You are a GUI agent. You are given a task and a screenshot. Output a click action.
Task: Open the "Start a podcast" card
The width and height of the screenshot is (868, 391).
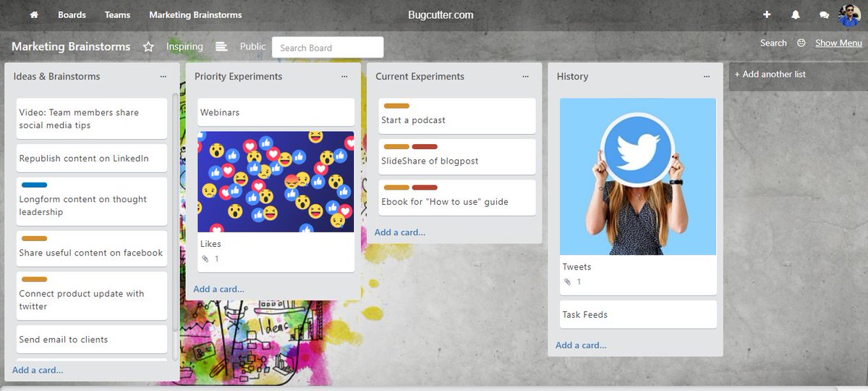tap(457, 116)
